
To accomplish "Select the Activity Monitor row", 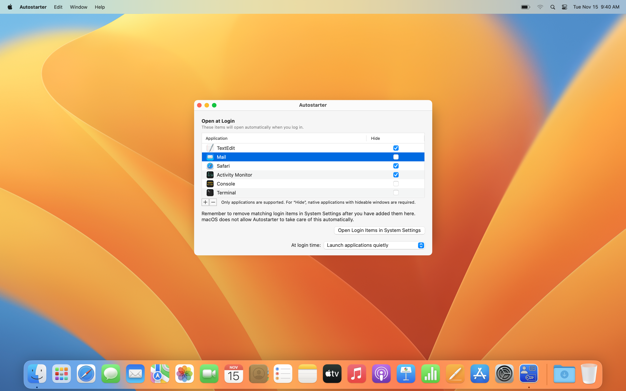I will click(313, 175).
